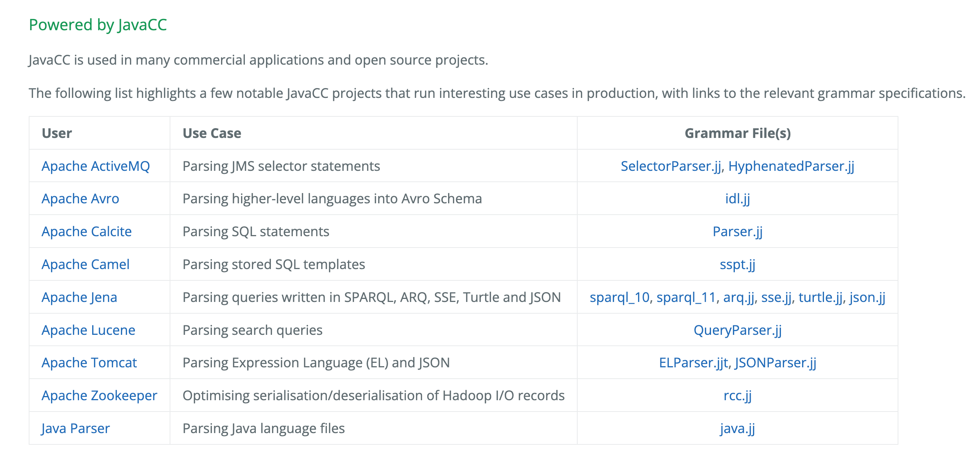Click the Apache Camel user link
The image size is (980, 455).
(x=86, y=265)
